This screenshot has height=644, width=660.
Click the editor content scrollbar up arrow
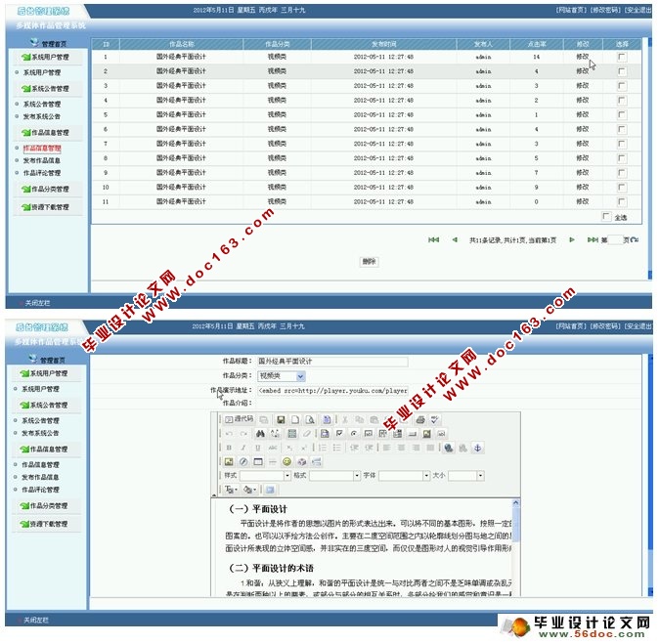pyautogui.click(x=515, y=502)
